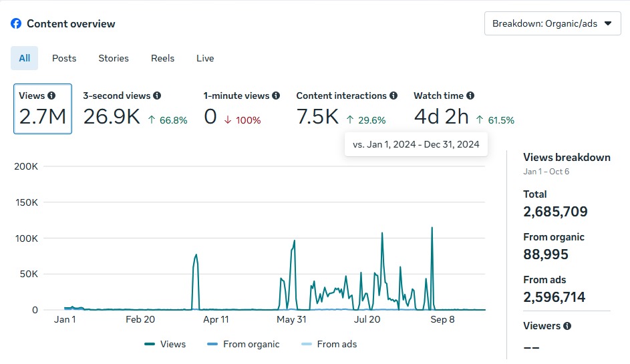Screen dimensions: 630x364
Task: Click the dropdown arrow in Breakdown selector
Action: point(607,23)
